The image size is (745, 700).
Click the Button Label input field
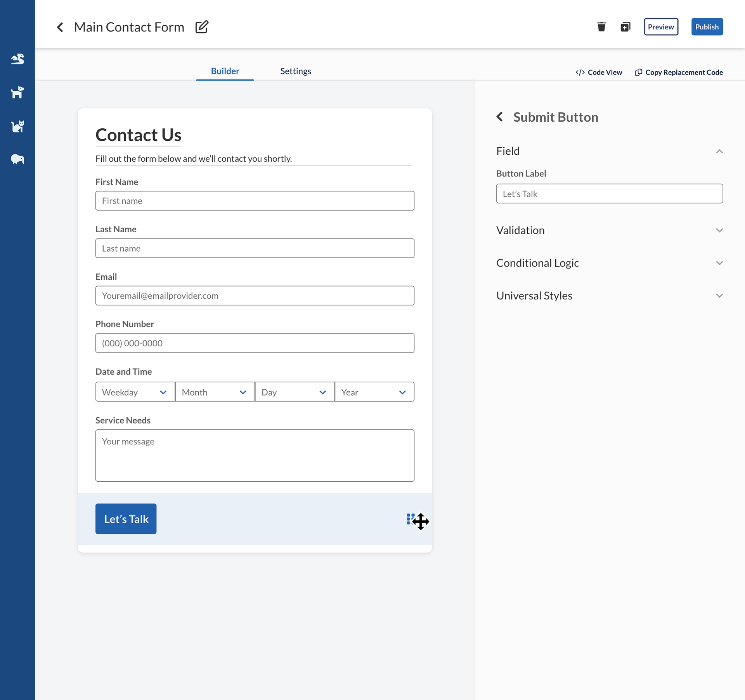tap(609, 194)
